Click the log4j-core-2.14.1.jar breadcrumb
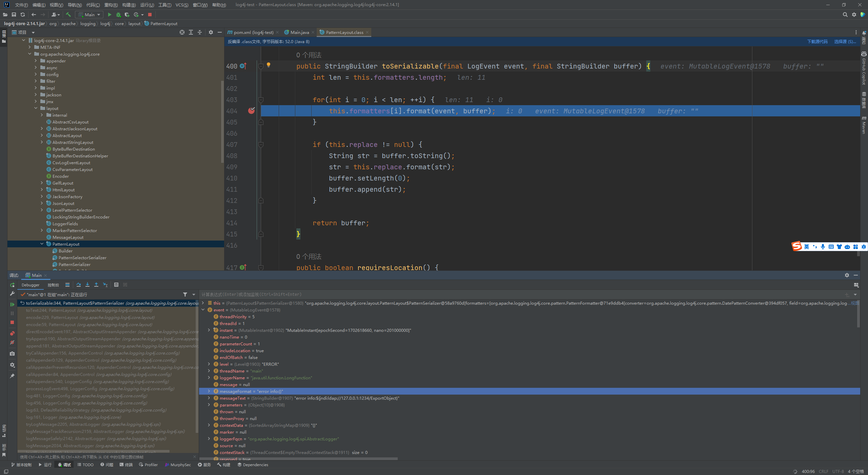Viewport: 868px width, 475px height. coord(24,23)
